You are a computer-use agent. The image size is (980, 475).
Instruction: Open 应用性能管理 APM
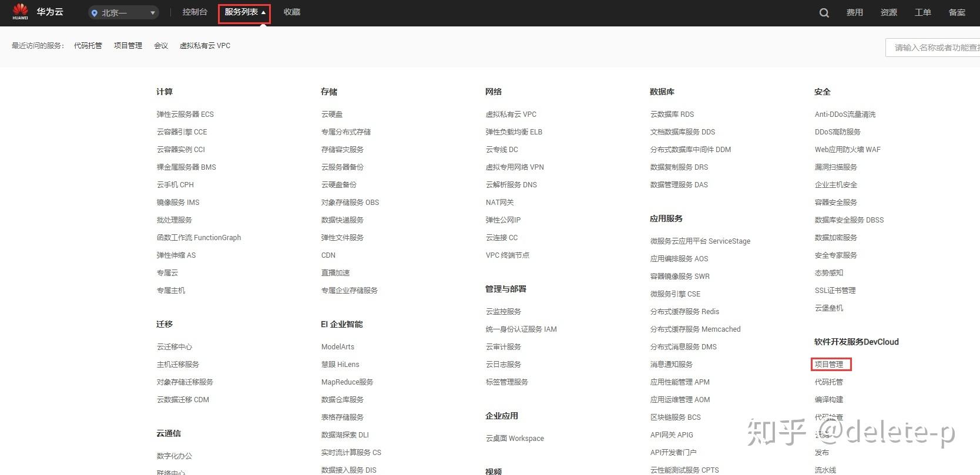click(680, 382)
